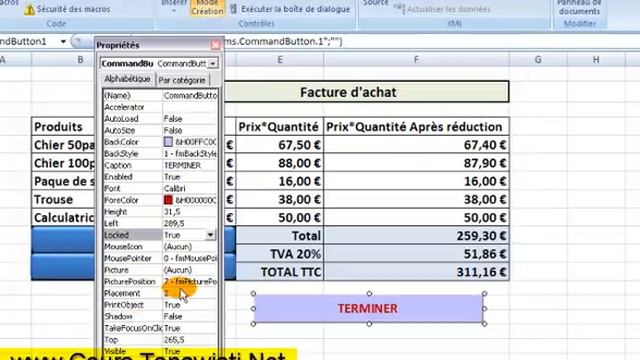Select column B header
The image size is (640, 360).
coord(80,60)
